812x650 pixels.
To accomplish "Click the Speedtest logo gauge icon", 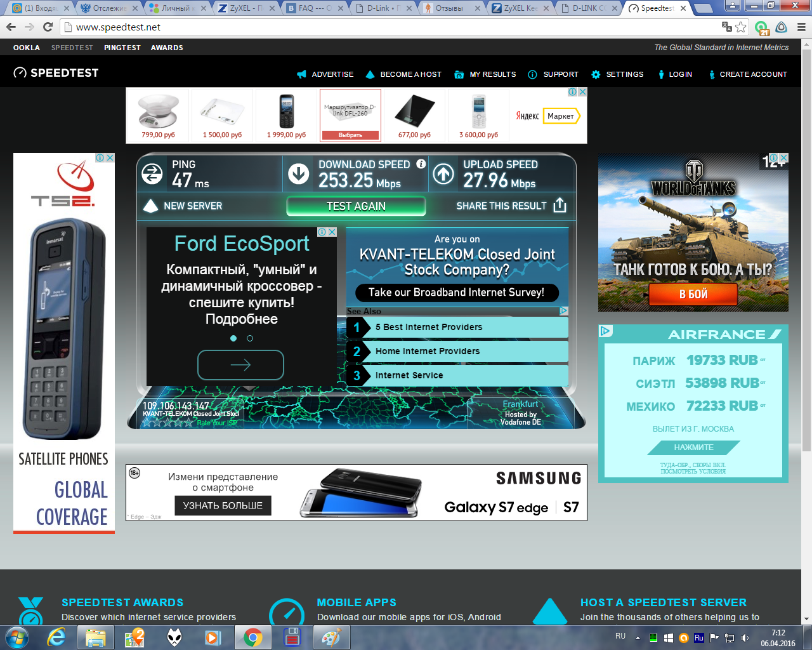I will [20, 73].
